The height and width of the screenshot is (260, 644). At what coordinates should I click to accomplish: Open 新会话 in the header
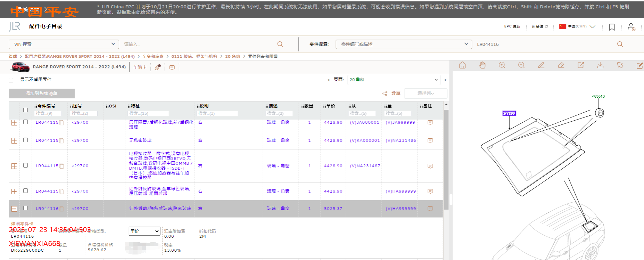(540, 26)
